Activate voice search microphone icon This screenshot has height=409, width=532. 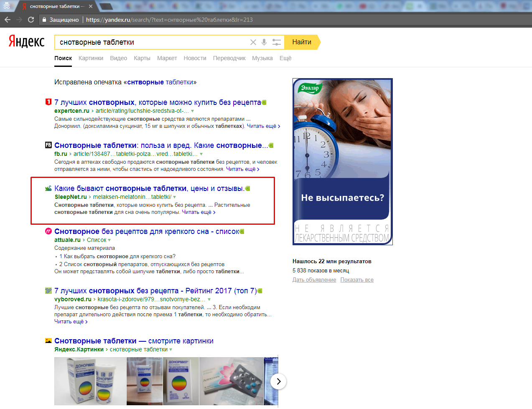[x=264, y=42]
